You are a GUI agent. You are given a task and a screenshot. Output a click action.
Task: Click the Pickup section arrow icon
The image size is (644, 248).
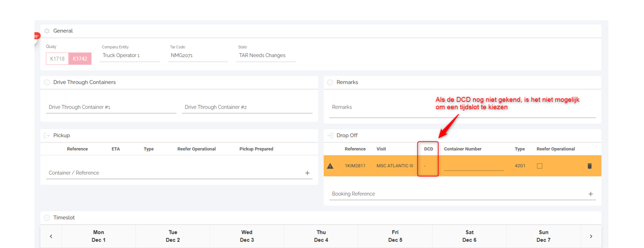click(x=47, y=136)
